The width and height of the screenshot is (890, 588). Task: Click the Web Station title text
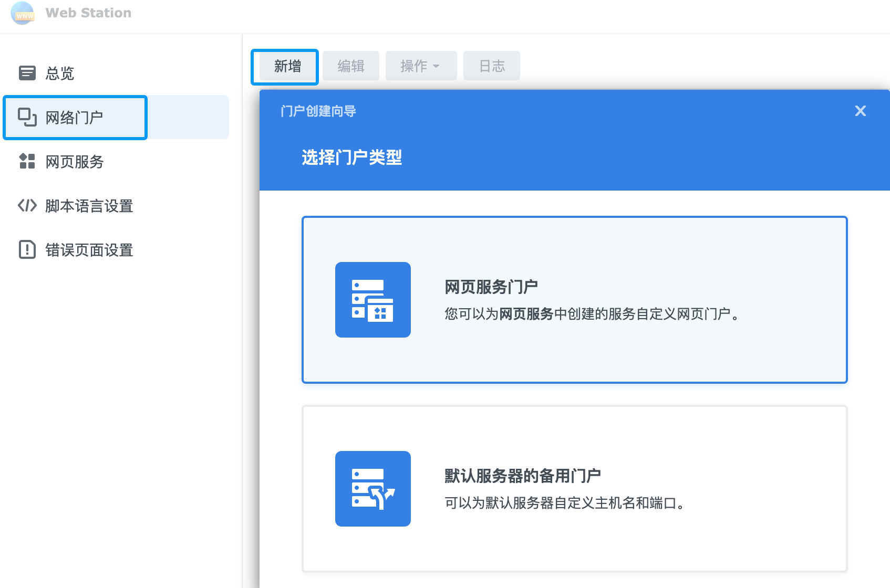click(88, 13)
